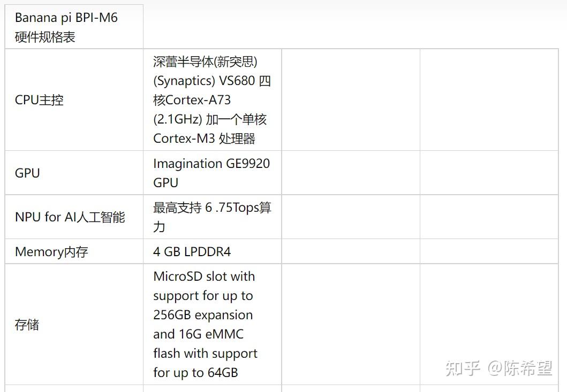This screenshot has width=567, height=392.
Task: Click the 深蕾半导体(新突思) text line
Action: tap(205, 62)
